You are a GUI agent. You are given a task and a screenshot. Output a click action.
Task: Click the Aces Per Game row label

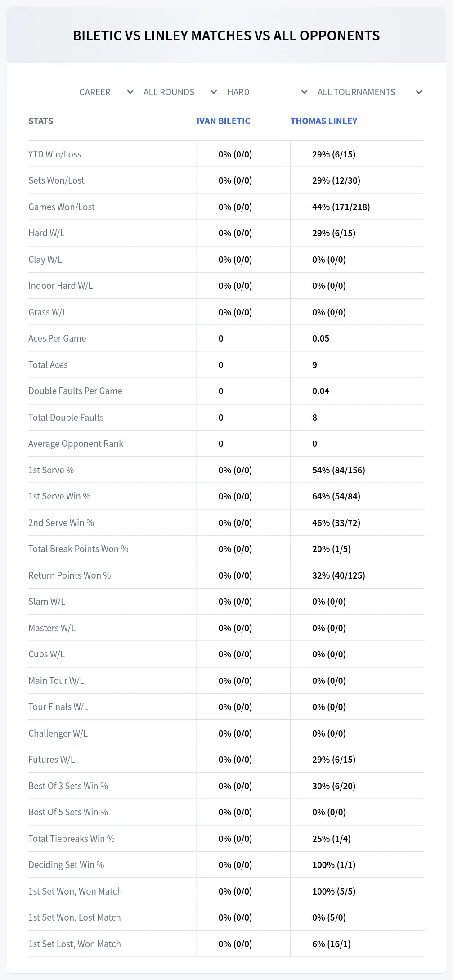pyautogui.click(x=57, y=338)
